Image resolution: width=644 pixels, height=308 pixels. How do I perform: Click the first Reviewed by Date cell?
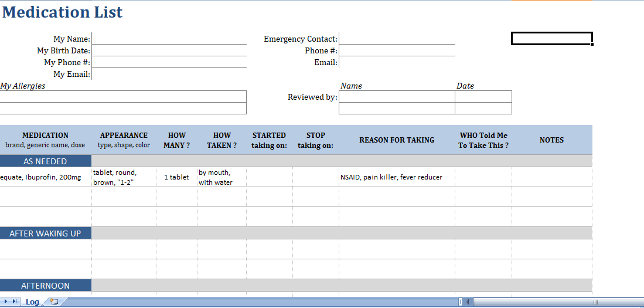483,97
